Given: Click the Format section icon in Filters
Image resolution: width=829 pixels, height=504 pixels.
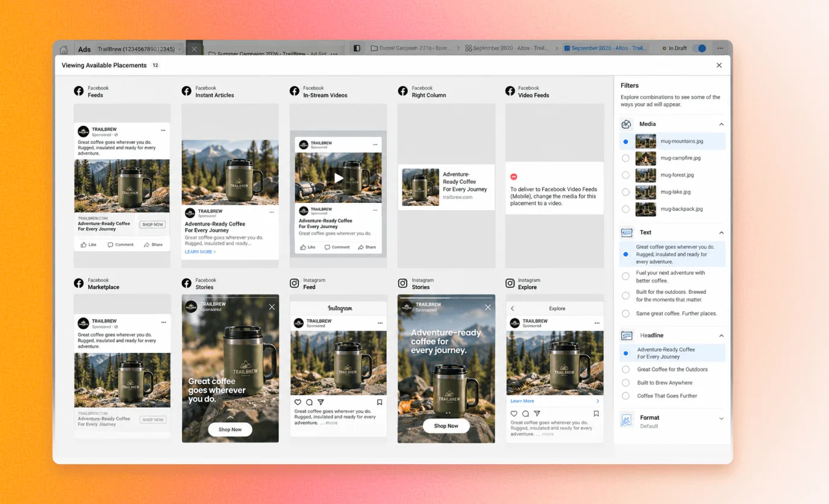Looking at the screenshot, I should [x=627, y=421].
